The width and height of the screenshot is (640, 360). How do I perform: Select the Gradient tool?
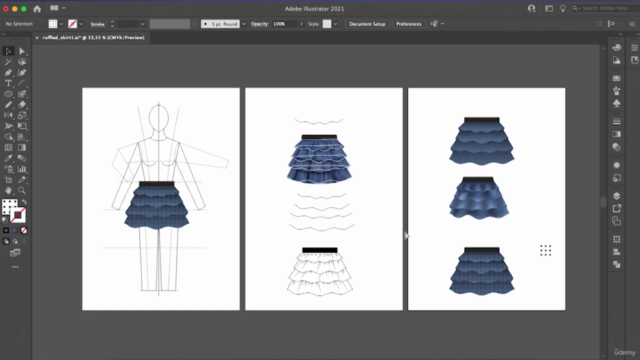pos(22,147)
